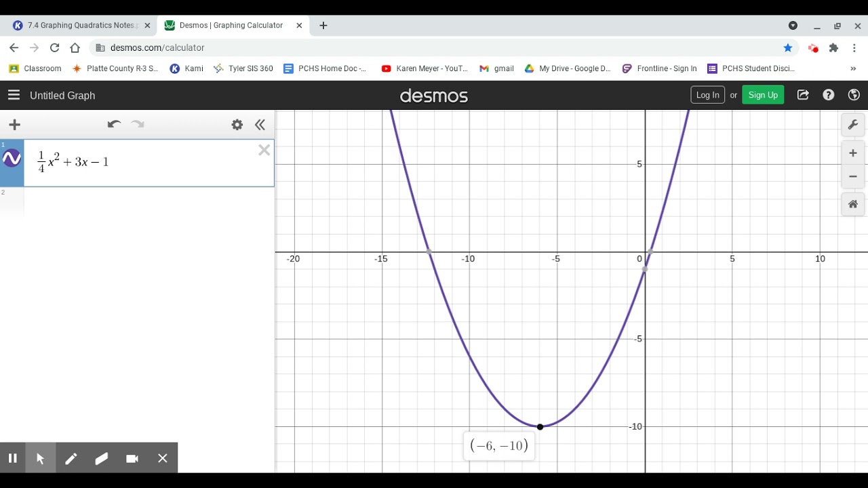Redo the expression change
This screenshot has height=488, width=868.
[138, 124]
